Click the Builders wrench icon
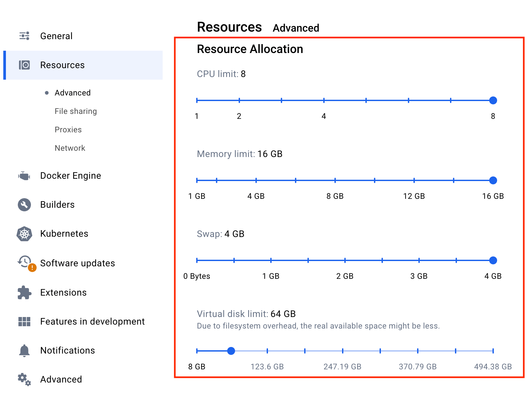 tap(24, 205)
